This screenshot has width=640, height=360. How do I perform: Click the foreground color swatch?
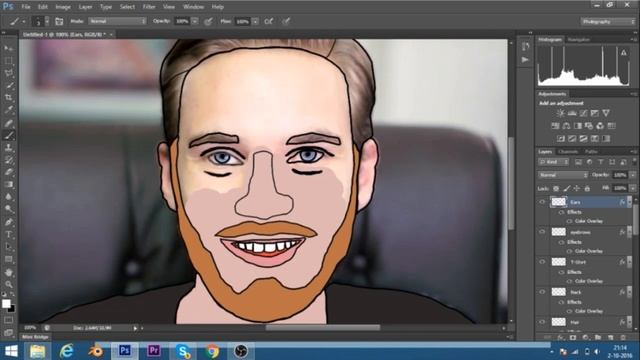click(6, 304)
